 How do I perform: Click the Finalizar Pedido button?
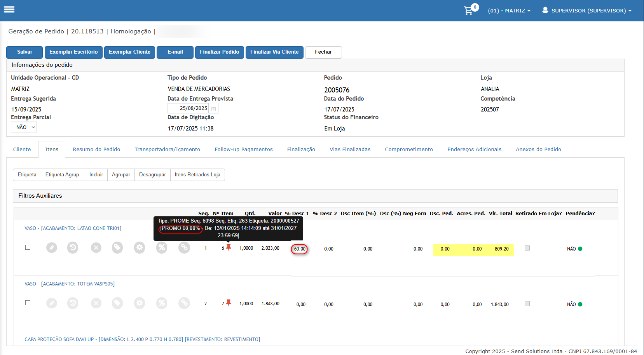point(220,52)
